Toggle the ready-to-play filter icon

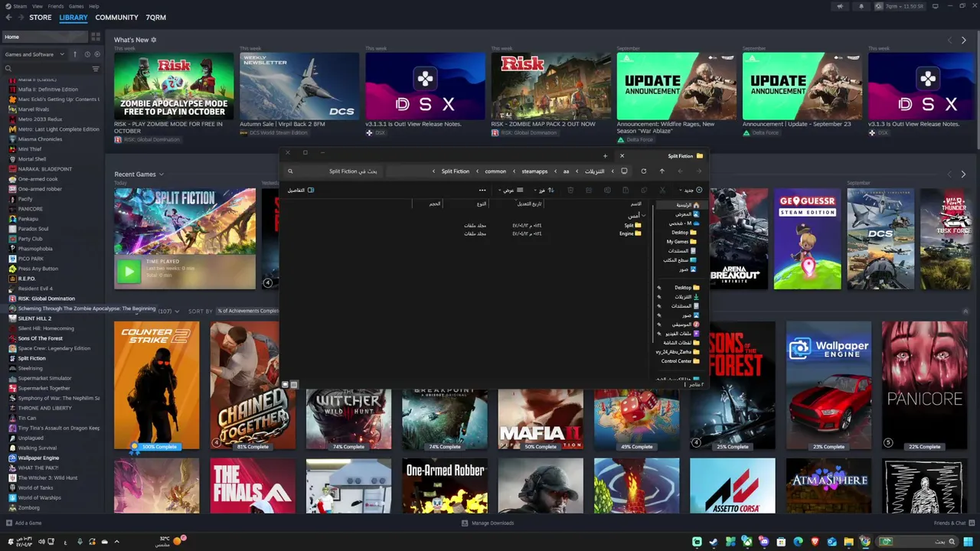pos(97,54)
